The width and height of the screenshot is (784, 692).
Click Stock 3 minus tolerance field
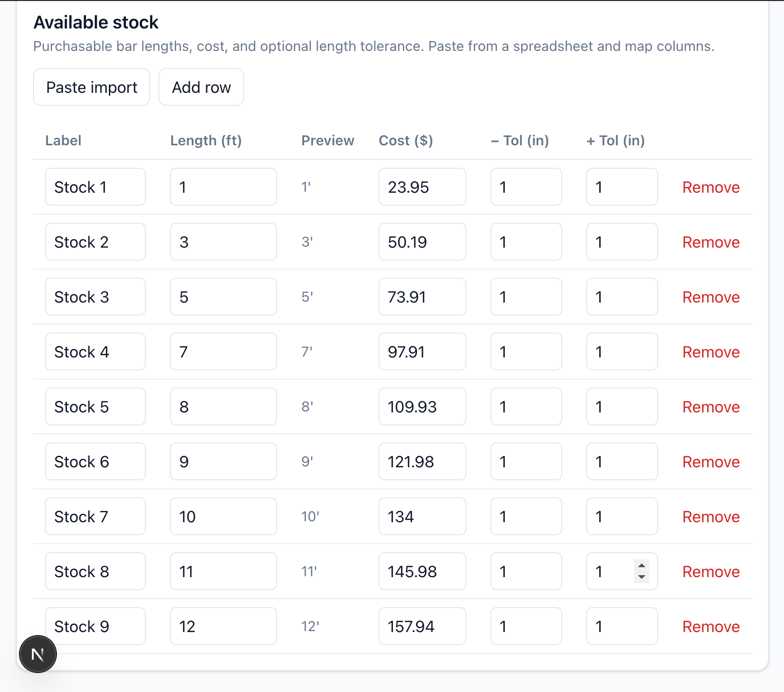[x=526, y=297]
